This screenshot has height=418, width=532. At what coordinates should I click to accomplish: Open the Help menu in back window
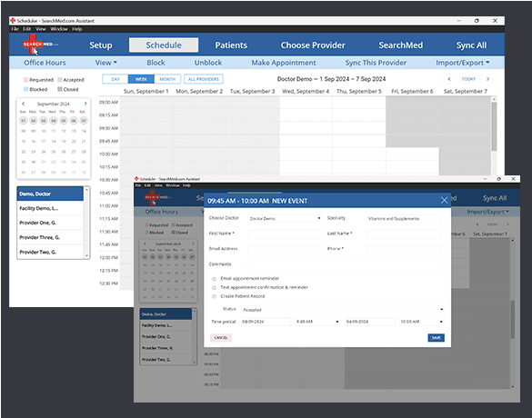[76, 29]
